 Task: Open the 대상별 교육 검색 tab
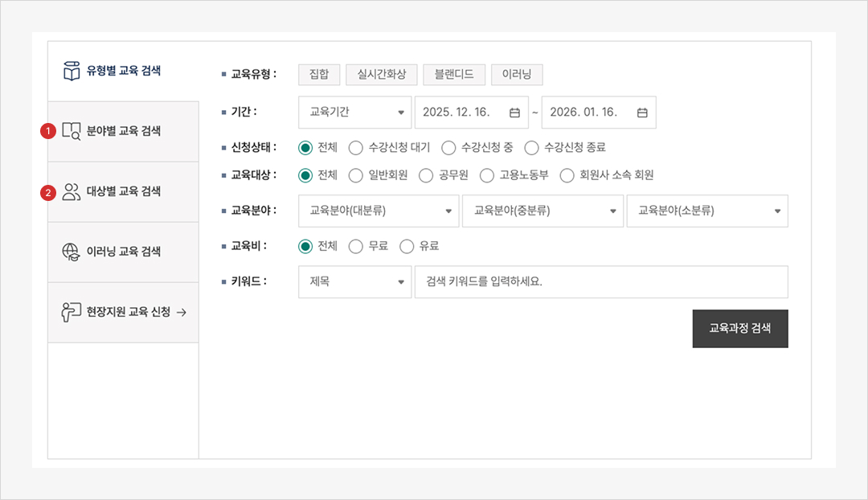click(123, 191)
